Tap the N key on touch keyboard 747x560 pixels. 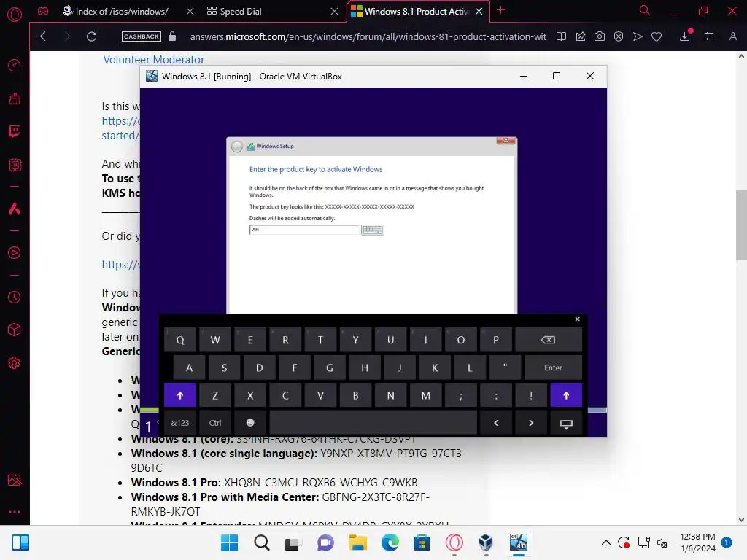pyautogui.click(x=391, y=395)
